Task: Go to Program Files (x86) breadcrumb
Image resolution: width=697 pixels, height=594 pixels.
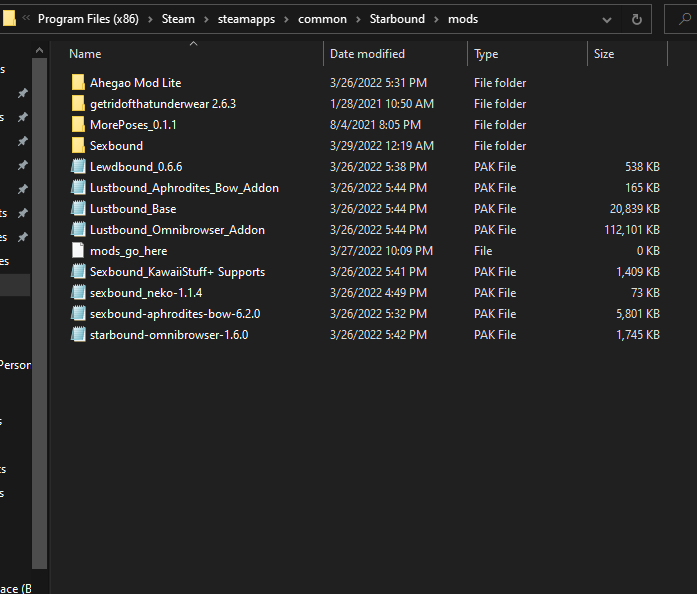Action: (x=88, y=19)
